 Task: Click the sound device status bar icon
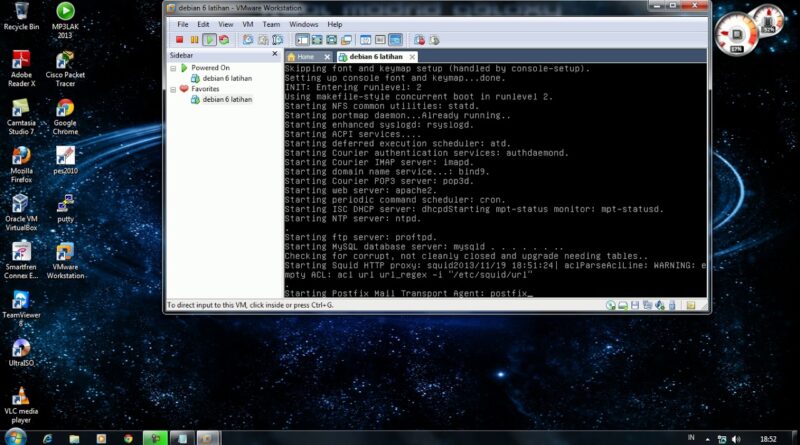[660, 305]
